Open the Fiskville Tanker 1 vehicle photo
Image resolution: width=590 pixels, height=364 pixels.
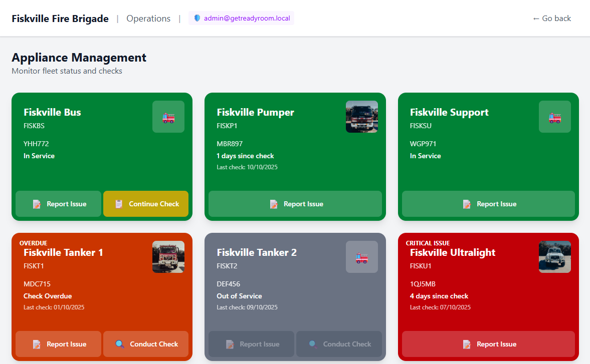click(168, 257)
